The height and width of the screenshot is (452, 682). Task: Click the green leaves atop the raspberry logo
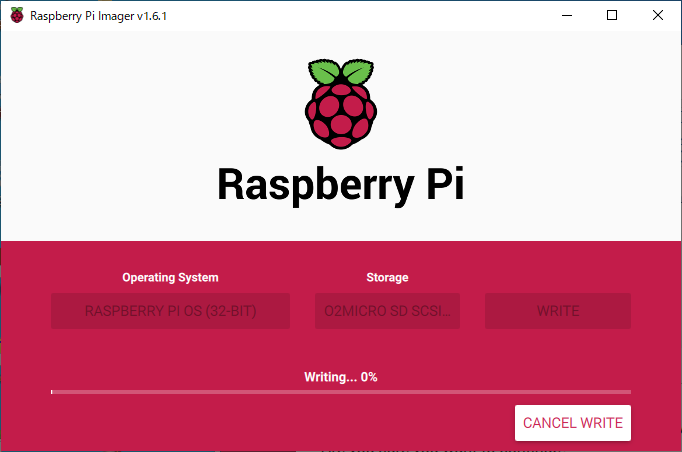(340, 72)
